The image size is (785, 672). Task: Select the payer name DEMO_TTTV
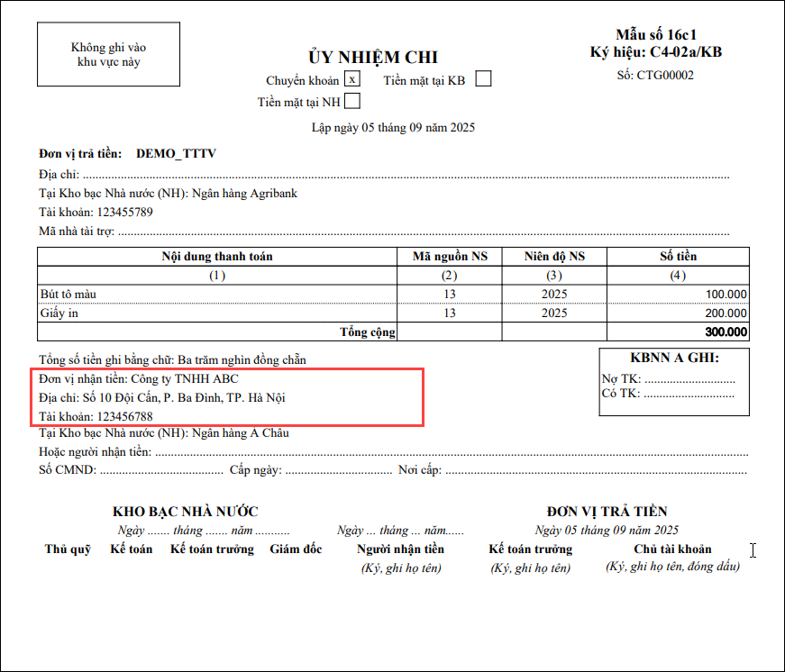(176, 154)
